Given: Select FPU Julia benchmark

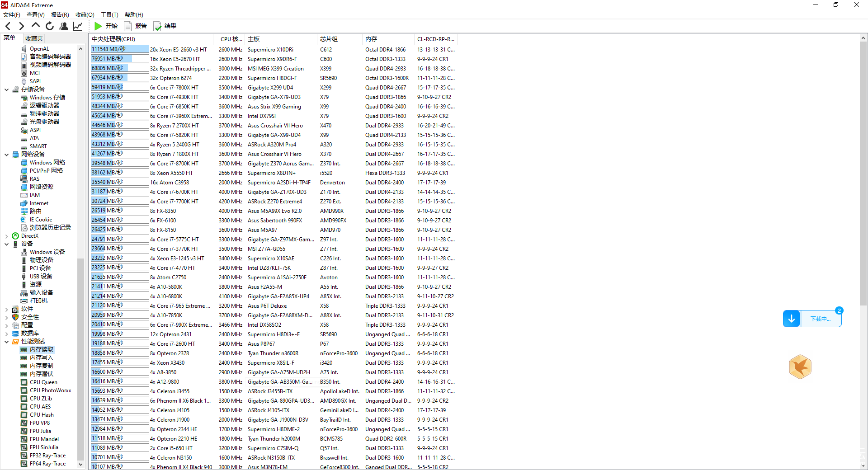Looking at the screenshot, I should tap(40, 431).
